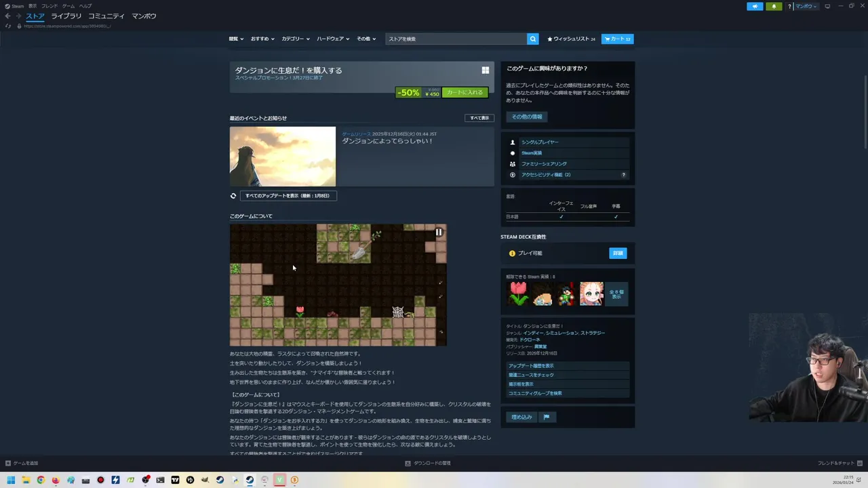Switch to the active Steam taskbar icon
The image size is (868, 488).
[250, 480]
